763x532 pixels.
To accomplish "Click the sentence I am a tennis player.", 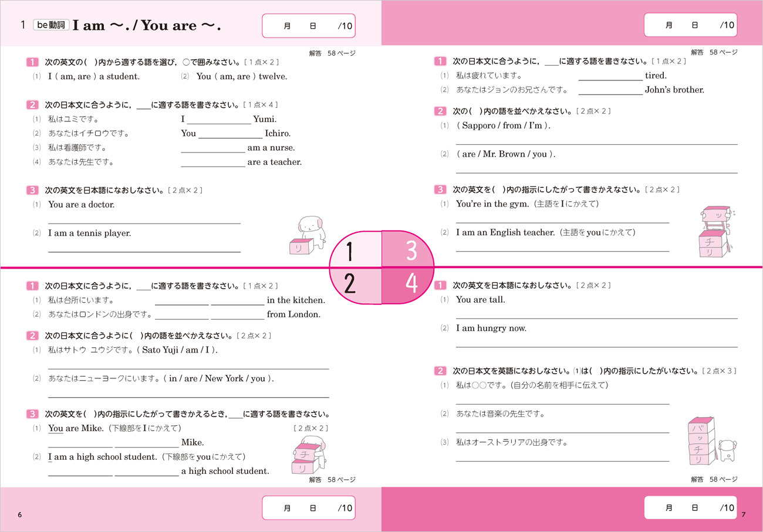I will [90, 233].
